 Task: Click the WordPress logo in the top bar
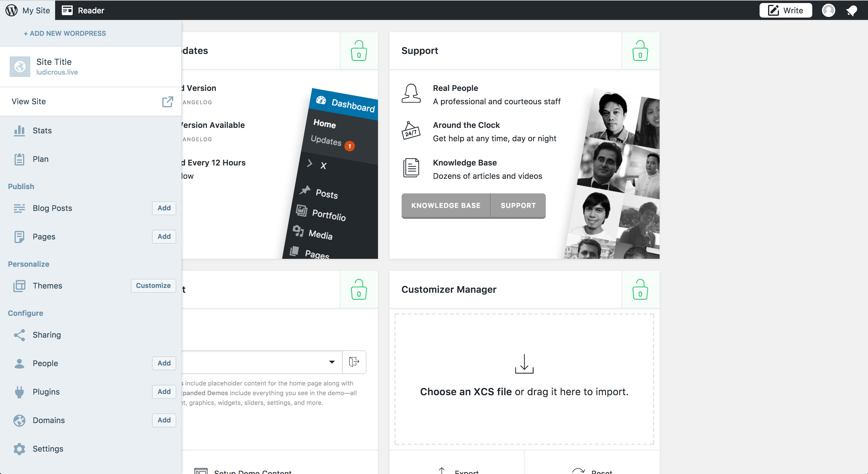click(x=11, y=10)
